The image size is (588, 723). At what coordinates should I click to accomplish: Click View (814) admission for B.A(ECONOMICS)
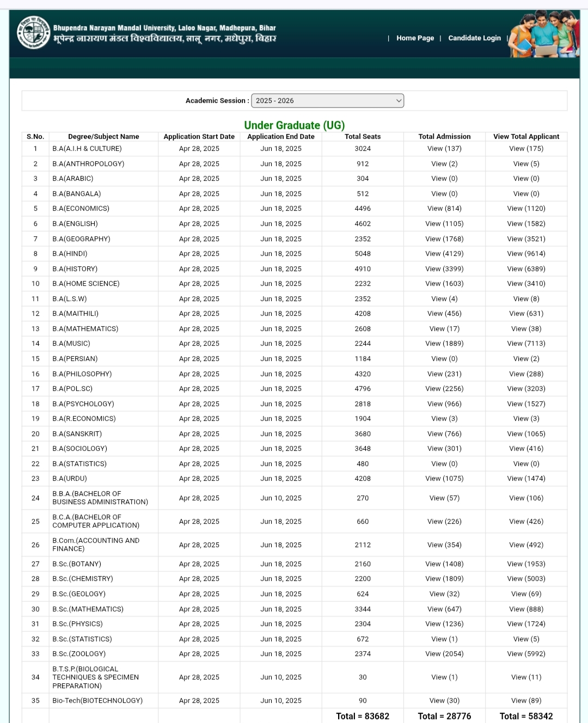pyautogui.click(x=444, y=209)
